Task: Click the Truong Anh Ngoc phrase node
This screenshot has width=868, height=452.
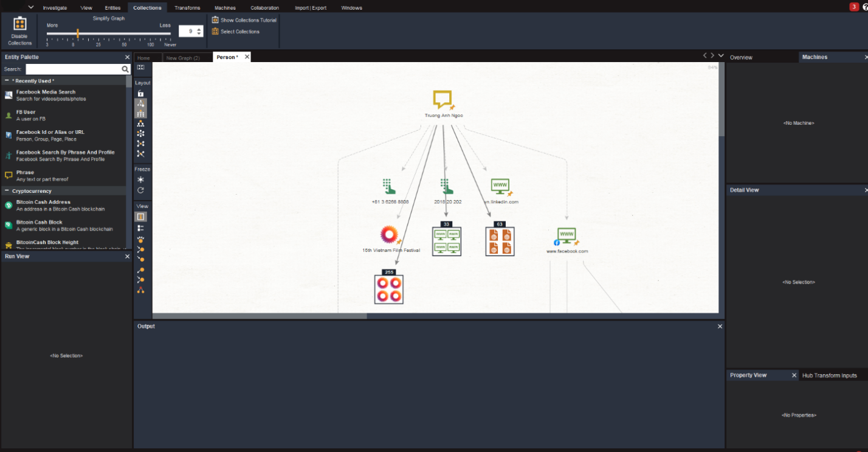Action: point(443,100)
